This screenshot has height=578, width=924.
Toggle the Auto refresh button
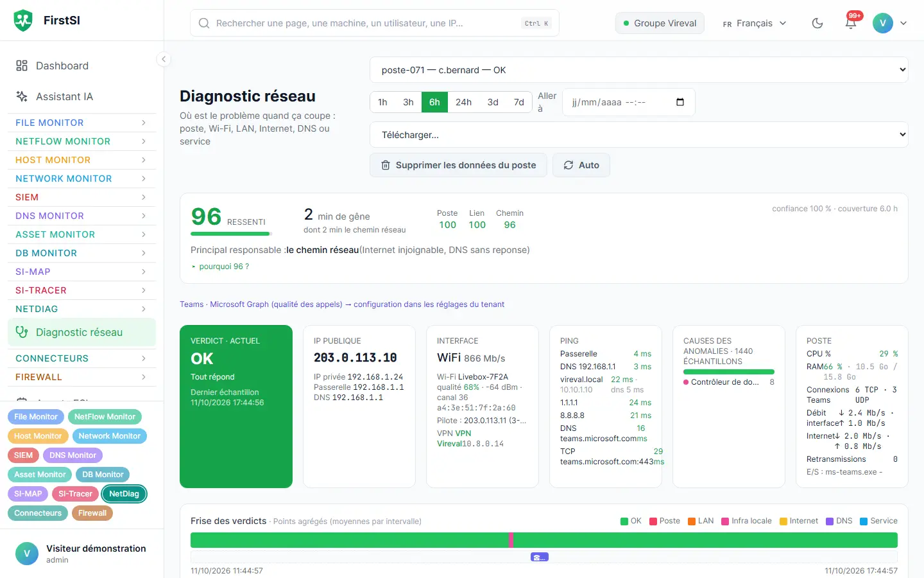(x=581, y=165)
